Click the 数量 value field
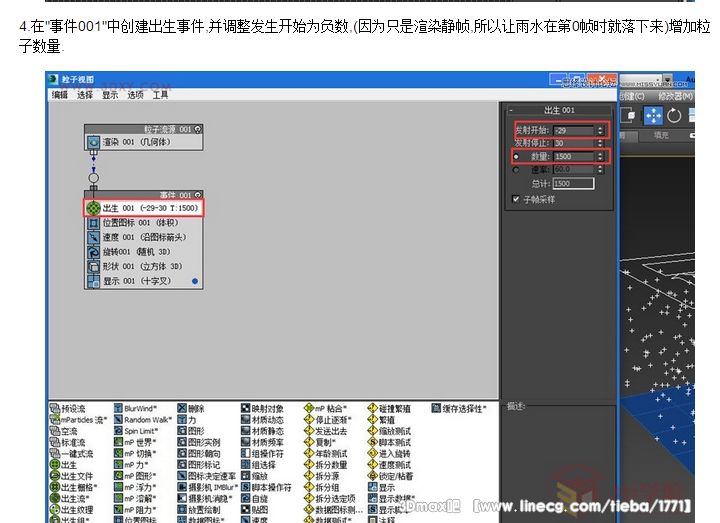720x523 pixels. (x=574, y=157)
